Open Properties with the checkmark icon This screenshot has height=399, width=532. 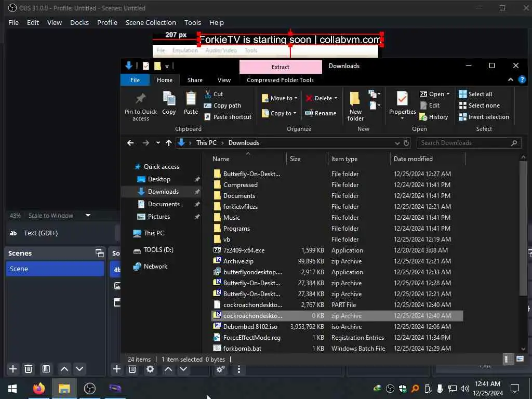tap(403, 105)
